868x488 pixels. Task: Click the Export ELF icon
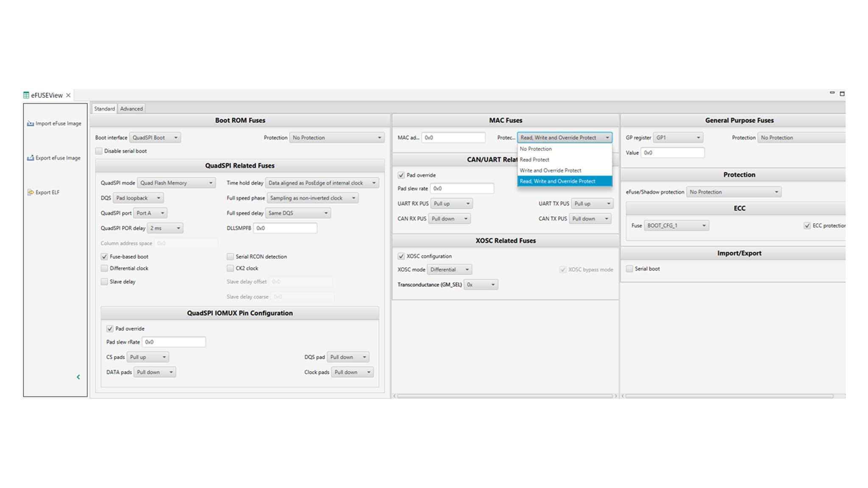pyautogui.click(x=31, y=192)
